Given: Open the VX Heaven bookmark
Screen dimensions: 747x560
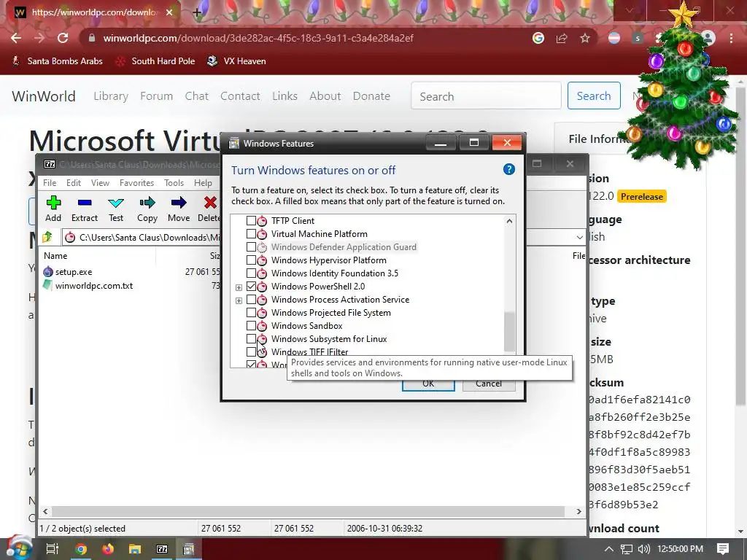Looking at the screenshot, I should pyautogui.click(x=236, y=61).
